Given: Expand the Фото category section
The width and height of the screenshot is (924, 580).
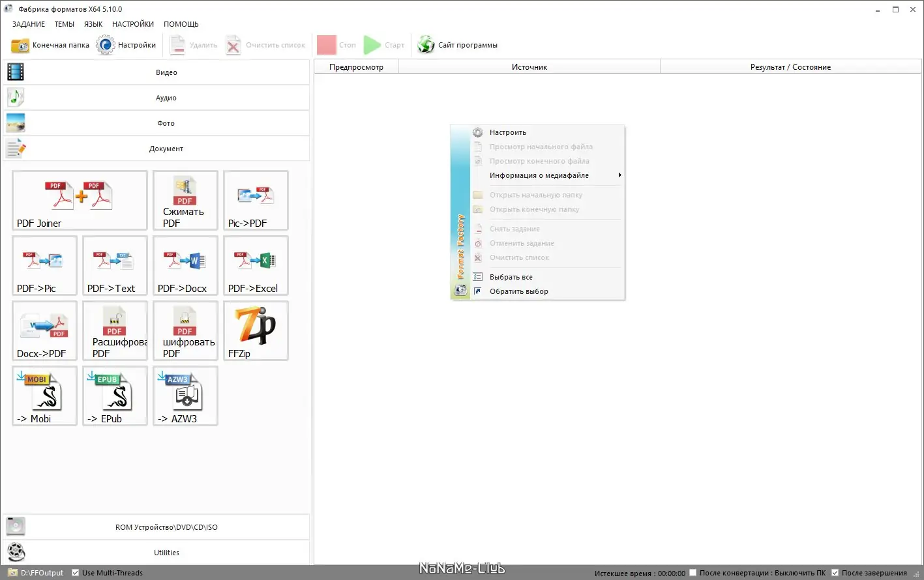Looking at the screenshot, I should tap(156, 123).
